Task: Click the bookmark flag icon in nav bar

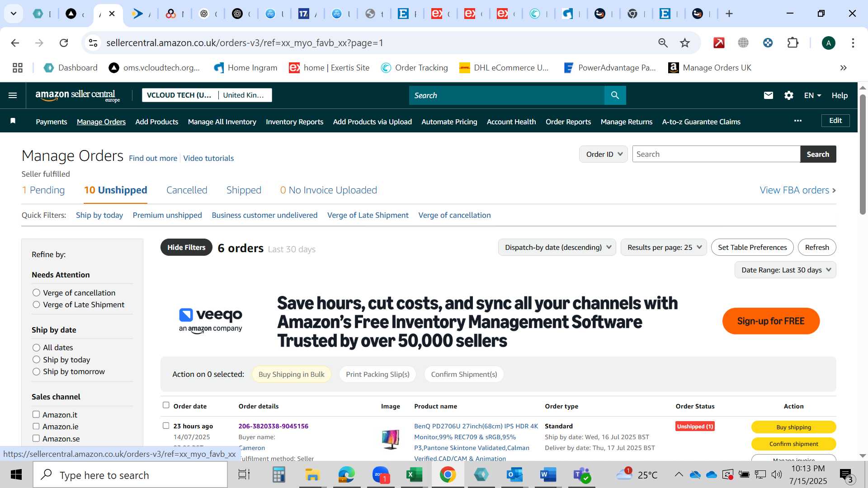Action: pyautogui.click(x=13, y=121)
